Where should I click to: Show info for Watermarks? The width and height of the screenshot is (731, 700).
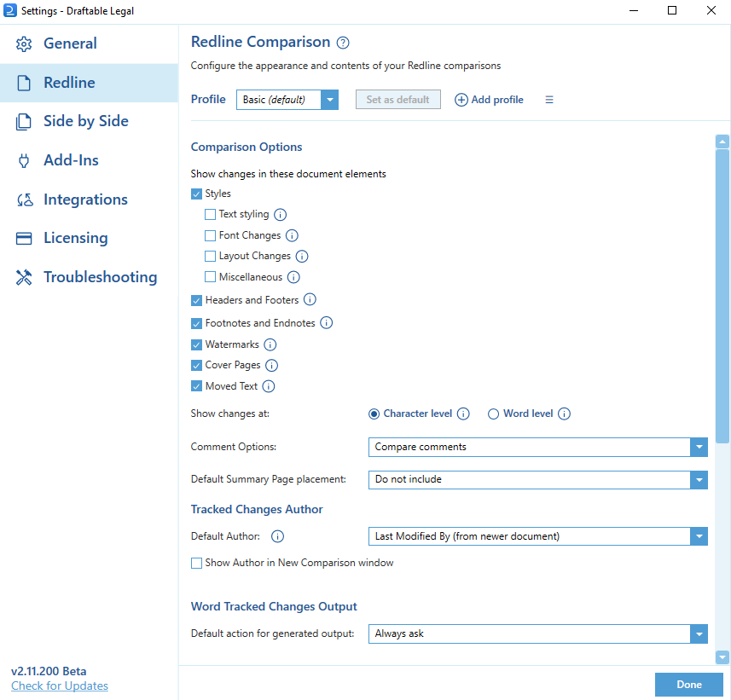(x=270, y=344)
